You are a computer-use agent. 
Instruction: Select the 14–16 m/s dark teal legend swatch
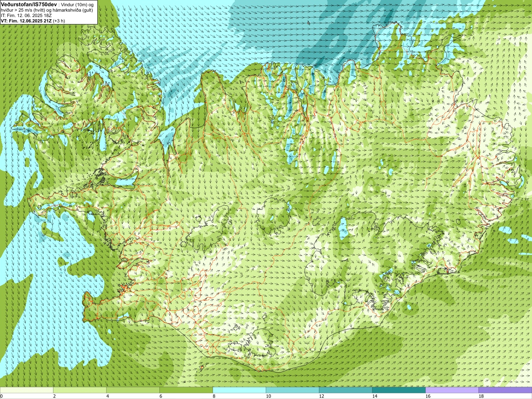[399, 390]
